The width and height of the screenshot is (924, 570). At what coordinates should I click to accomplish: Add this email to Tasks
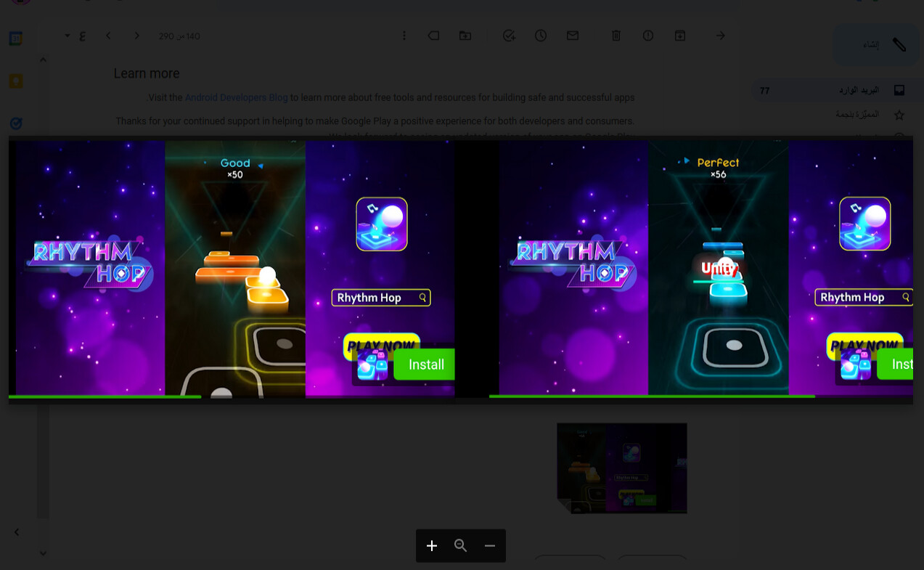point(510,36)
